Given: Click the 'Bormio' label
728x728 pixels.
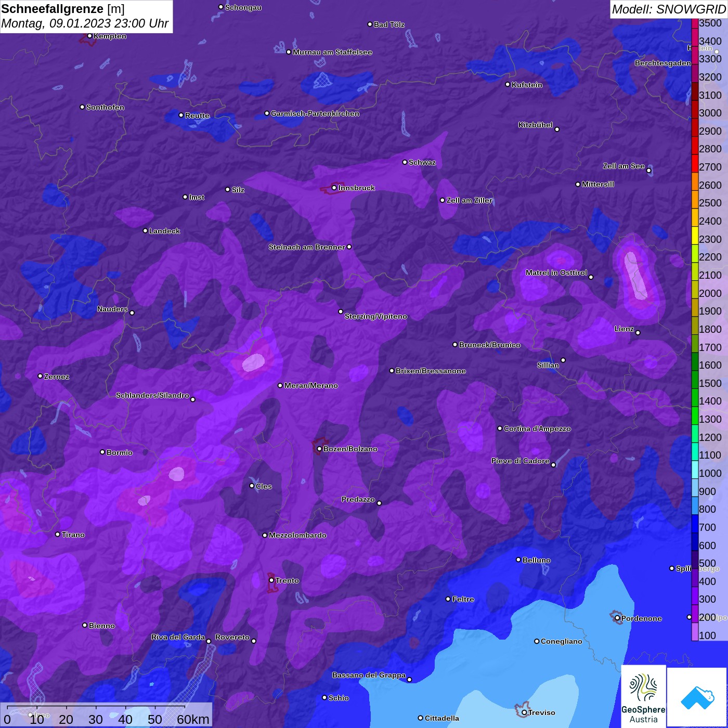Looking at the screenshot, I should coord(120,452).
